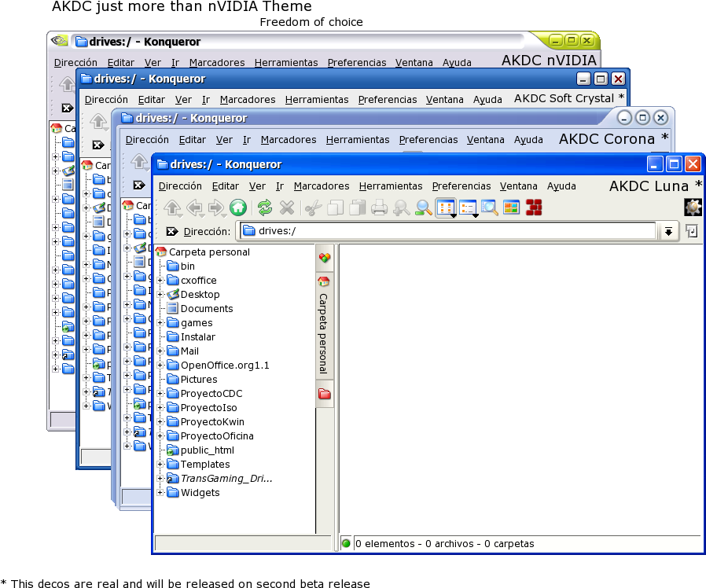Click the Stop loading X icon

[x=287, y=208]
